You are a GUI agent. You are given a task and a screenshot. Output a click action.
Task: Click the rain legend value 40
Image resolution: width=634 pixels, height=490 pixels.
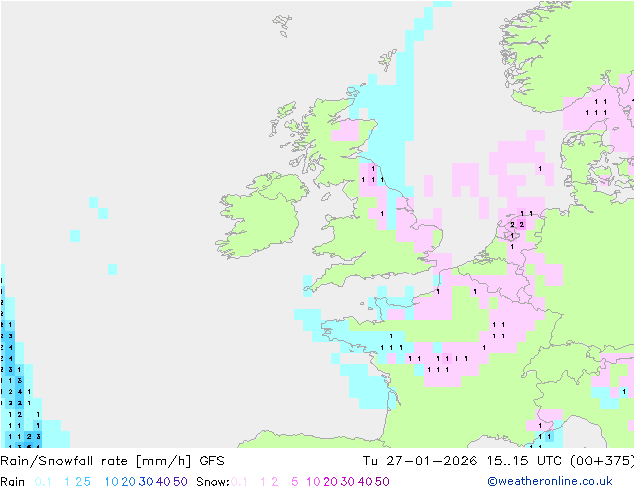(x=163, y=482)
